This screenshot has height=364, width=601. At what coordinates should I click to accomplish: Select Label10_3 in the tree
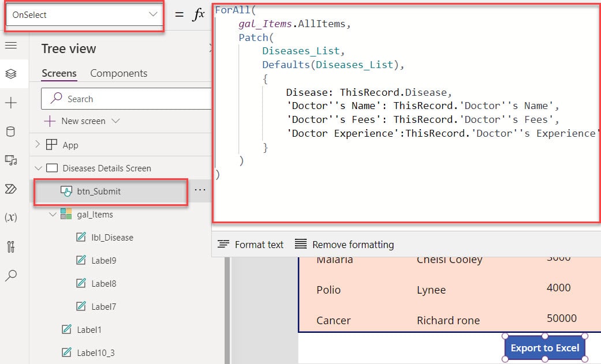point(95,352)
